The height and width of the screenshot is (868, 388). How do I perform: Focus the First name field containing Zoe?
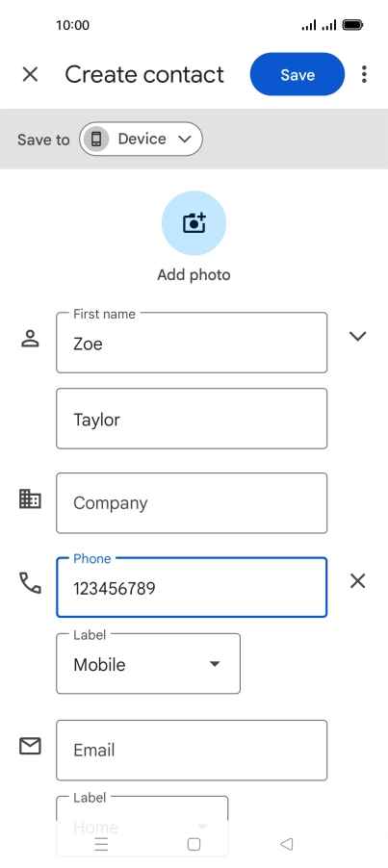[192, 343]
